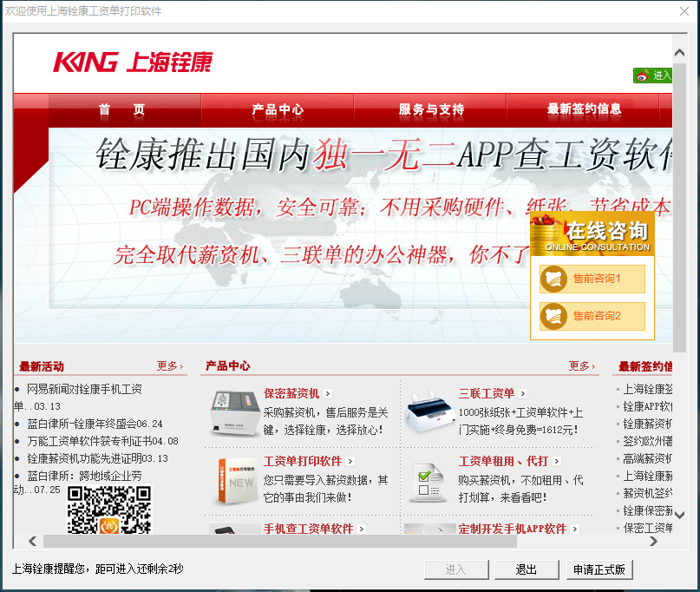
Task: Open signing entry 签约欧州著
Action: [x=648, y=442]
